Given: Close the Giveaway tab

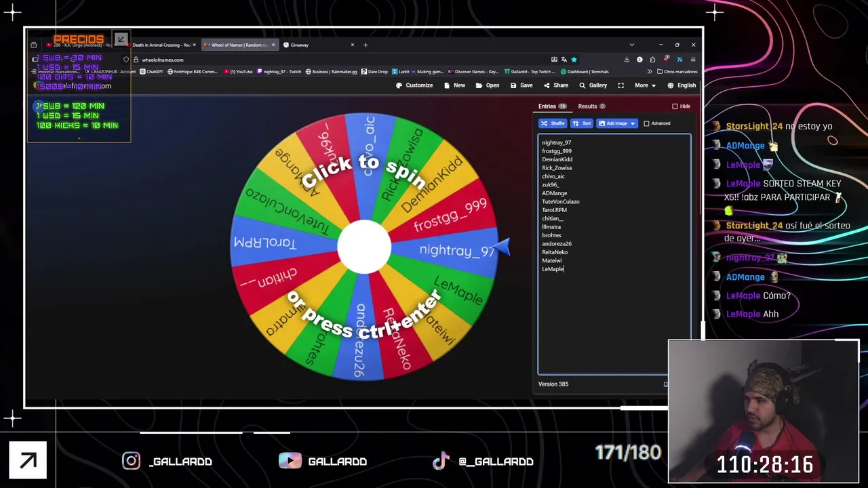Looking at the screenshot, I should pos(352,45).
